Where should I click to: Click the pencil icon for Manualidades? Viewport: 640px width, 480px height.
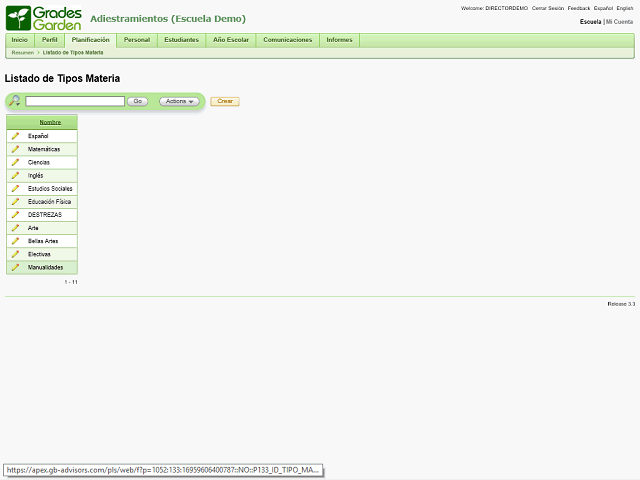16,267
